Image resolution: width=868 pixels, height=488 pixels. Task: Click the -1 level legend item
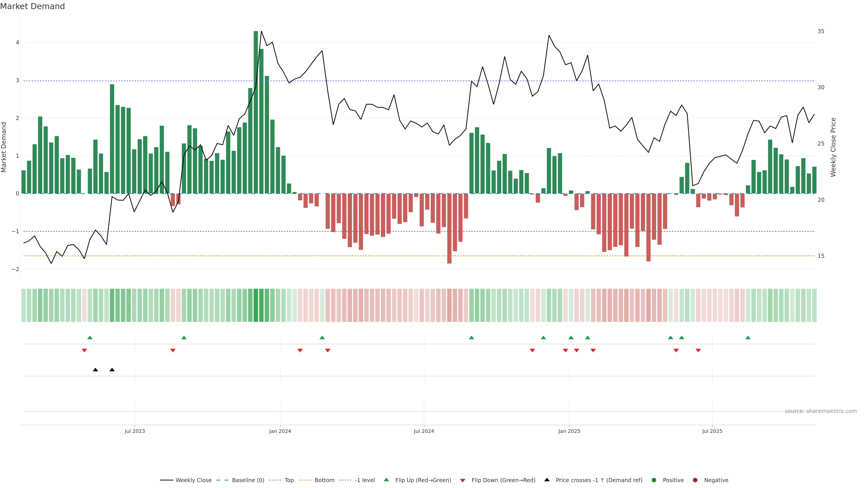point(365,480)
